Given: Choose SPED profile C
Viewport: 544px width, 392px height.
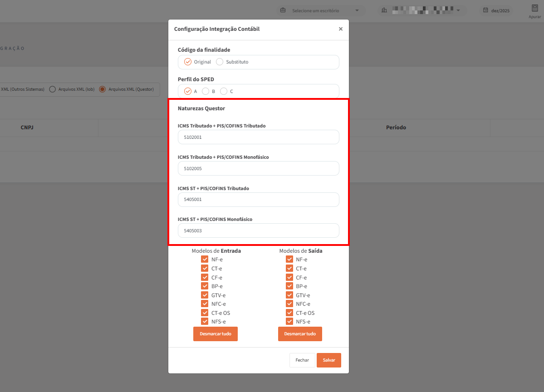Looking at the screenshot, I should point(224,91).
